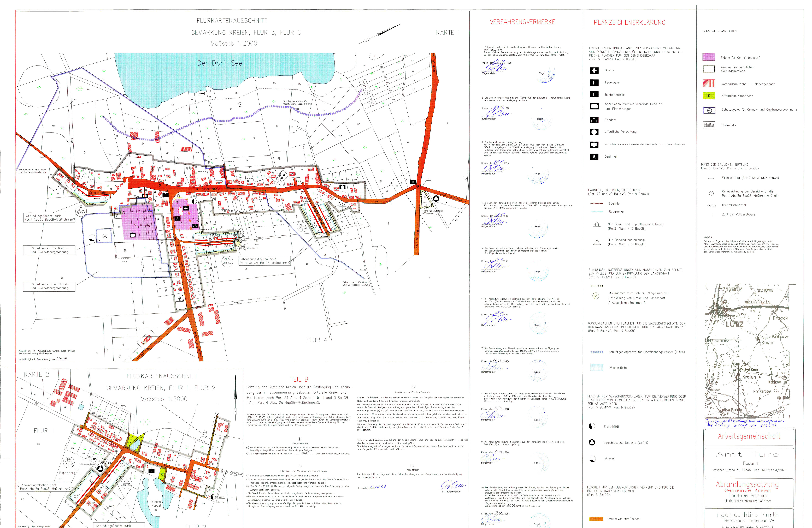Click the light blue Wasserfläche swatch
Screen dimensions: 812x528
[x=597, y=368]
